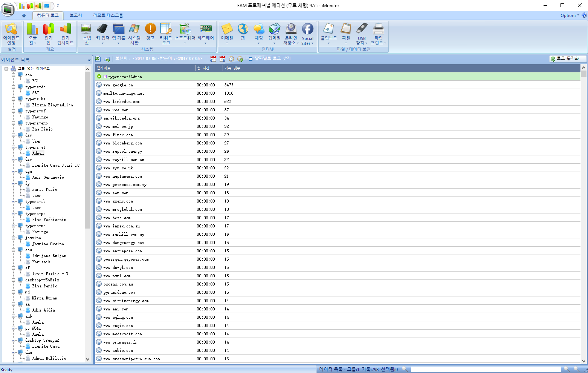
Task: Open the 에이전트 설정 (Agent Settings) icon
Action: pos(11,34)
